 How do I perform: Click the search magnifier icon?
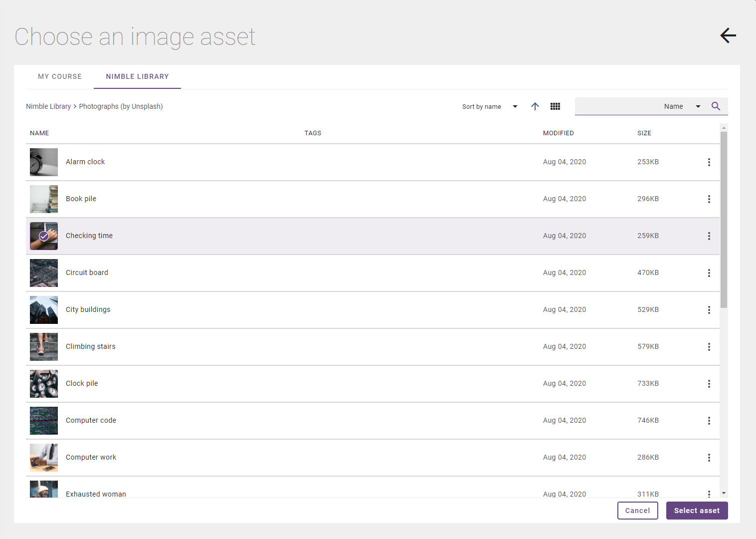pos(716,106)
